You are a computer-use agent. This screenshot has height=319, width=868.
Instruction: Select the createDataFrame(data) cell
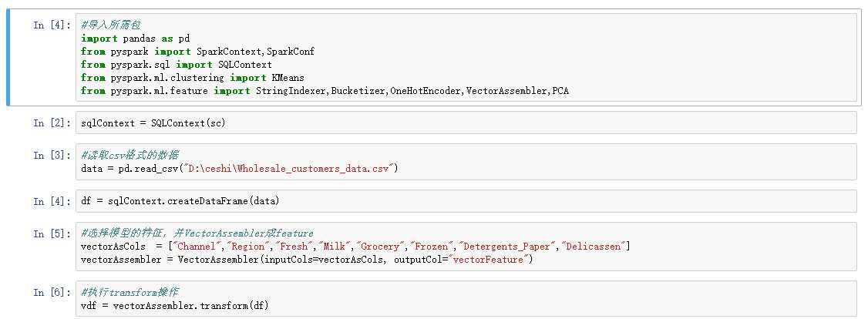tap(466, 201)
